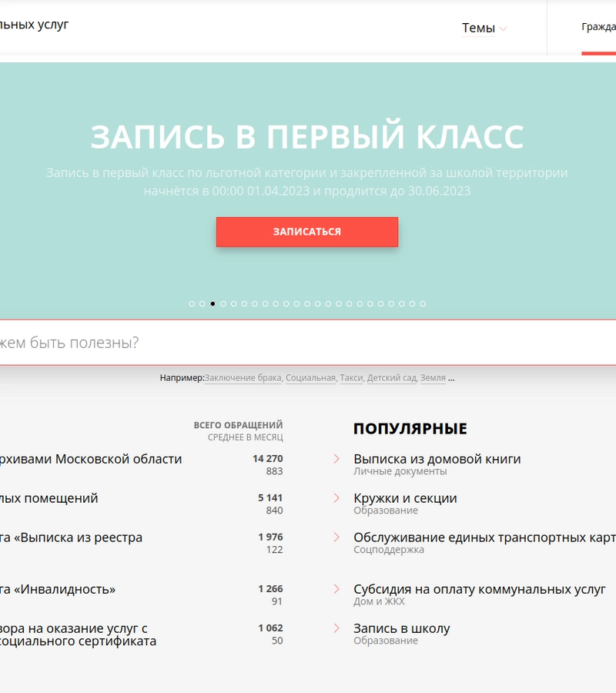
Task: Click the red arrow beside Запись в школу
Action: pos(336,628)
